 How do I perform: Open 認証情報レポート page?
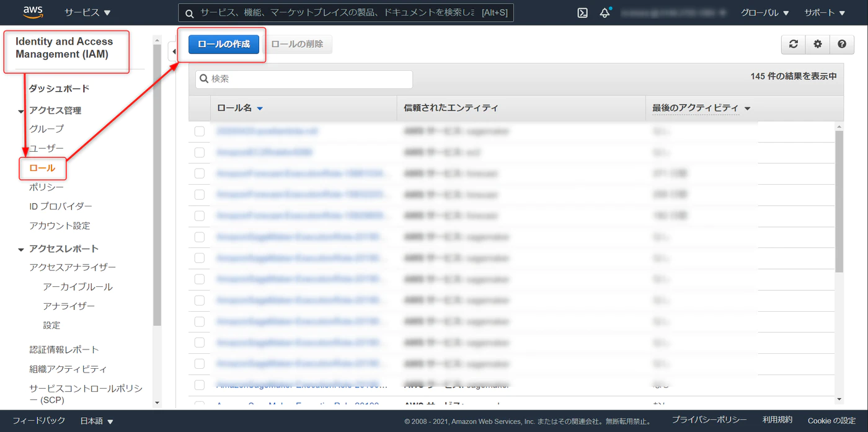64,350
